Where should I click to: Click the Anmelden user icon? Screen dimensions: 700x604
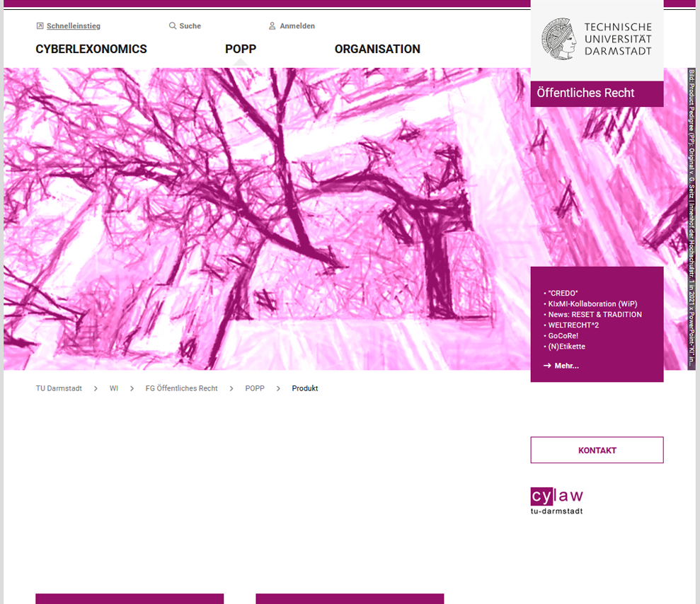[x=272, y=26]
